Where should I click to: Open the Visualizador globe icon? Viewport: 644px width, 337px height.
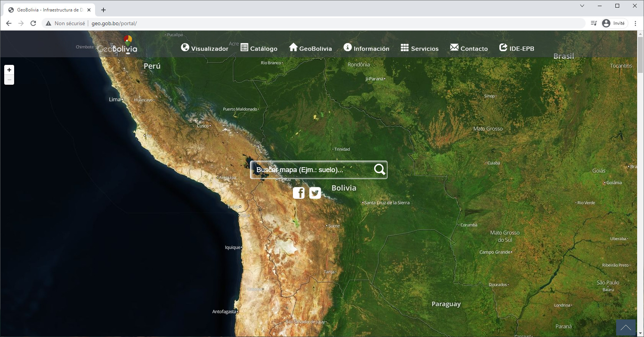tap(185, 47)
